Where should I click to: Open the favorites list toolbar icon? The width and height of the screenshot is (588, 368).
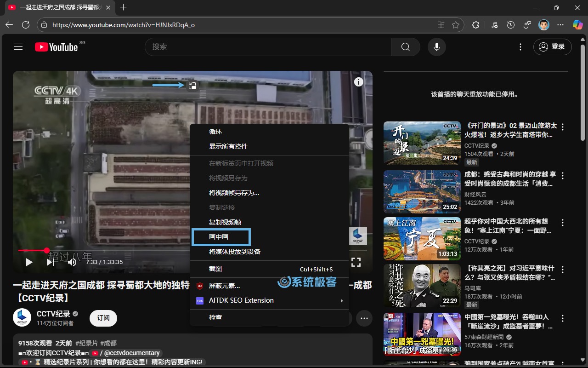tap(494, 25)
